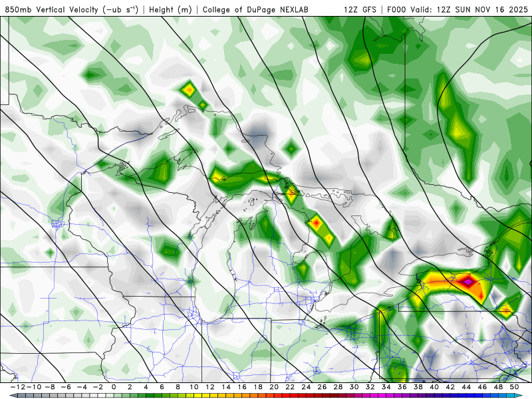Image resolution: width=532 pixels, height=399 pixels.
Task: Click the "50" color scale label
Action: click(514, 387)
